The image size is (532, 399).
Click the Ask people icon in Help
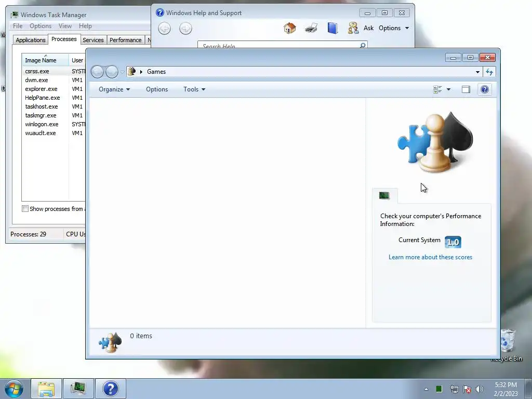point(353,28)
